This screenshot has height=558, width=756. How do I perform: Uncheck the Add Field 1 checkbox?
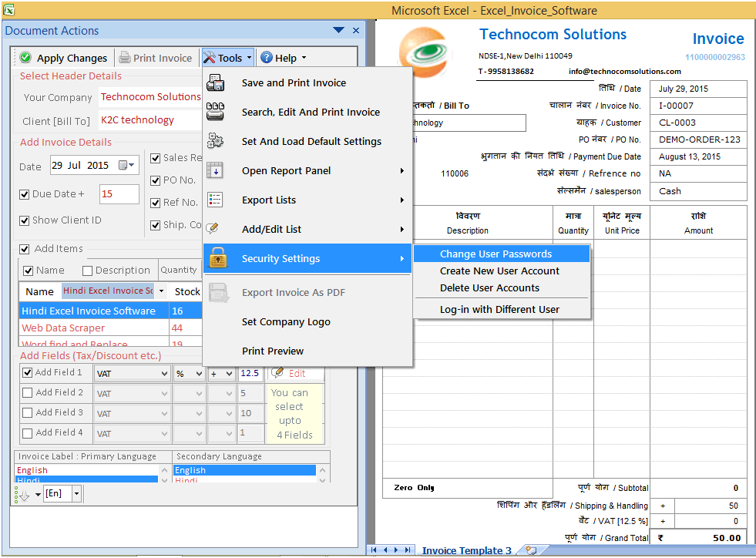28,372
